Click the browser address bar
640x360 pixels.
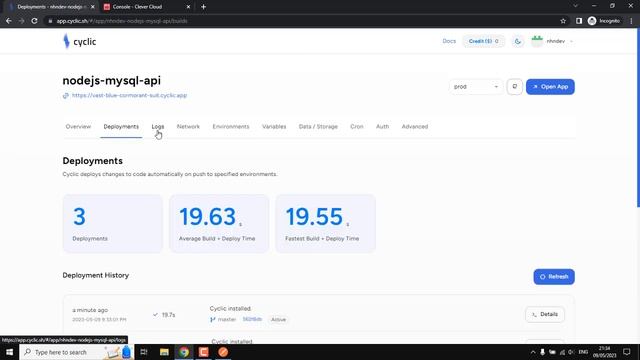302,21
